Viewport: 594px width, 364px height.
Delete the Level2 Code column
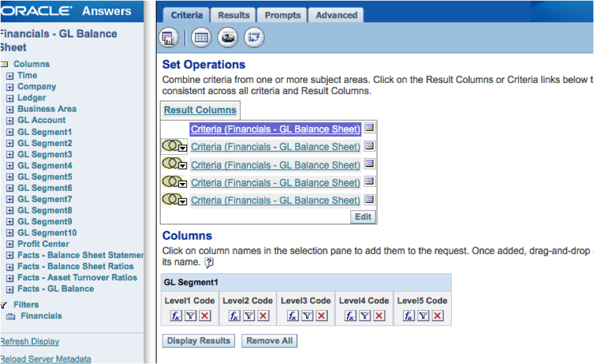[263, 315]
